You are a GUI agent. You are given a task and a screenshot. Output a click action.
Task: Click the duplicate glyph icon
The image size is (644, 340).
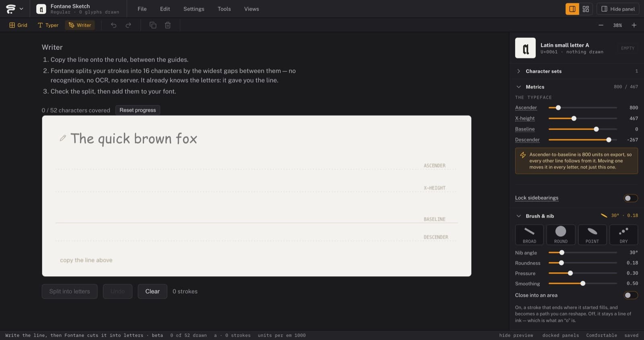tap(153, 25)
